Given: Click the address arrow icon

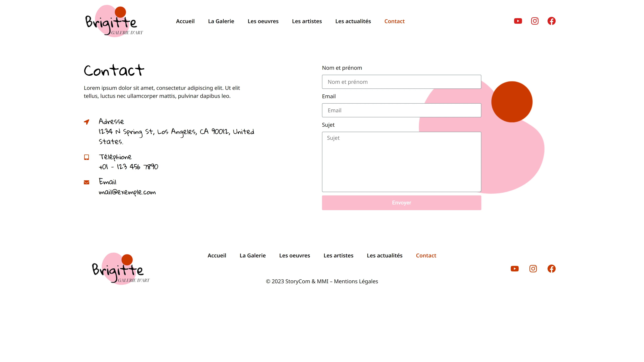Looking at the screenshot, I should pyautogui.click(x=87, y=122).
